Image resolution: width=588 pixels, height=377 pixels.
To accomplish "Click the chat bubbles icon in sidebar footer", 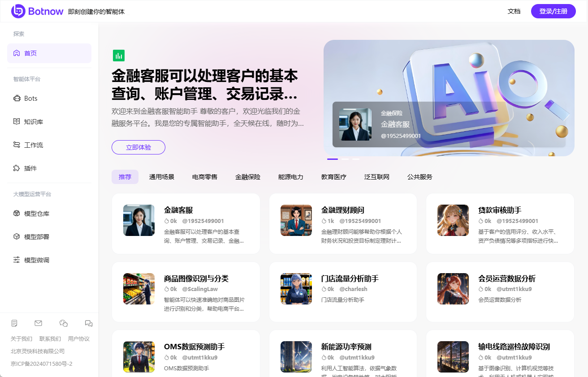I will (89, 323).
